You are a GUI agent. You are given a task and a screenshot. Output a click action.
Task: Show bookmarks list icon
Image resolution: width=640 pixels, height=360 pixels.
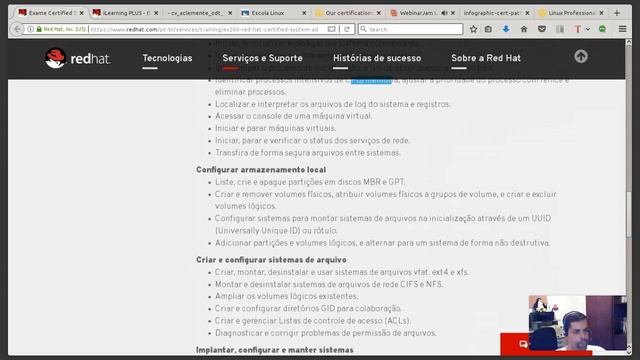pyautogui.click(x=488, y=29)
